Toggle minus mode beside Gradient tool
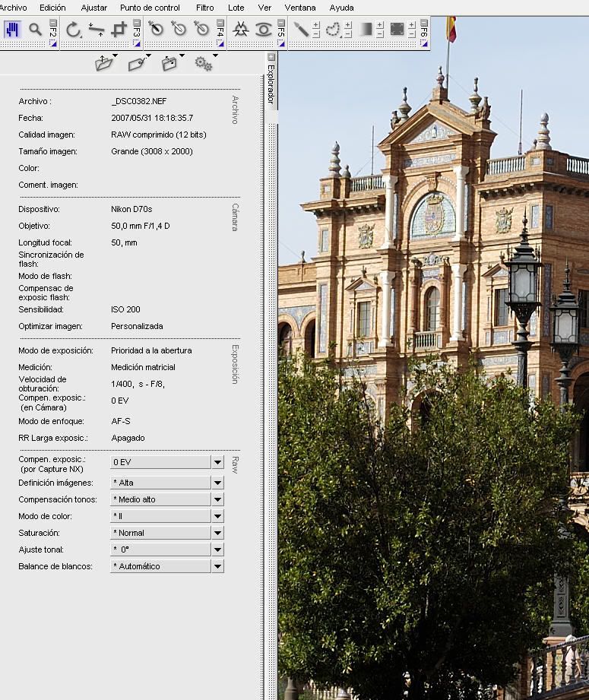589x700 pixels. coord(379,34)
